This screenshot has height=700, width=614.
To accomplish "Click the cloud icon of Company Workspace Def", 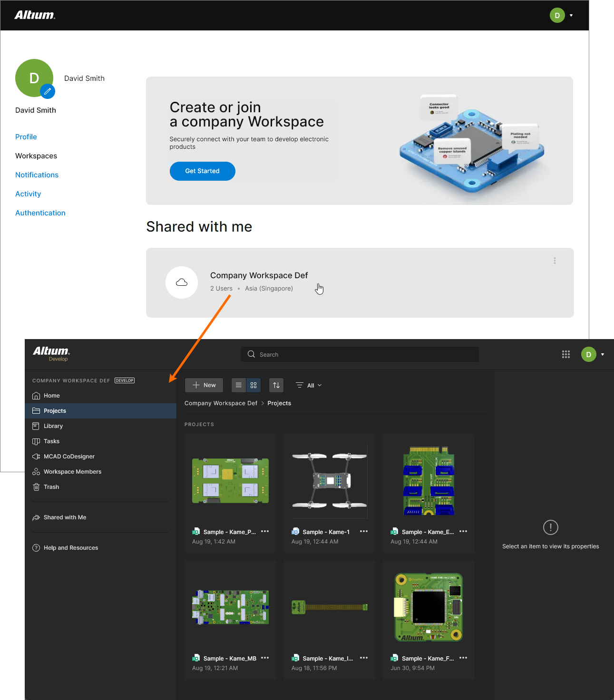I will click(182, 282).
